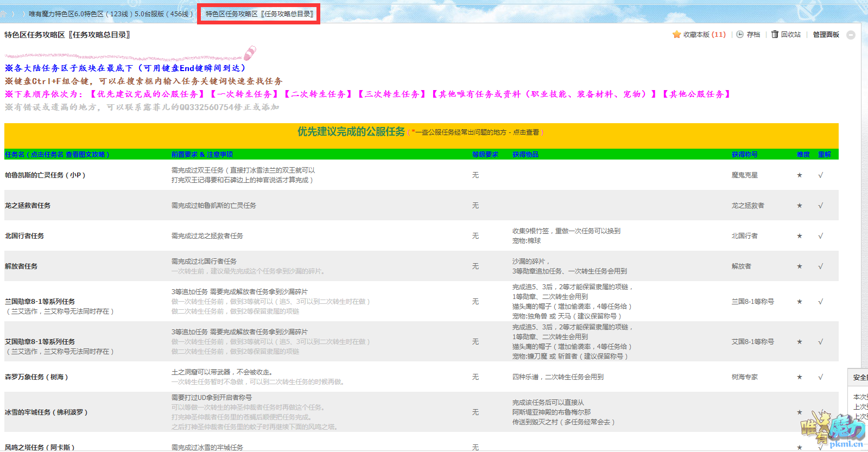Collapse section with gray minus circle icon

coord(851,35)
